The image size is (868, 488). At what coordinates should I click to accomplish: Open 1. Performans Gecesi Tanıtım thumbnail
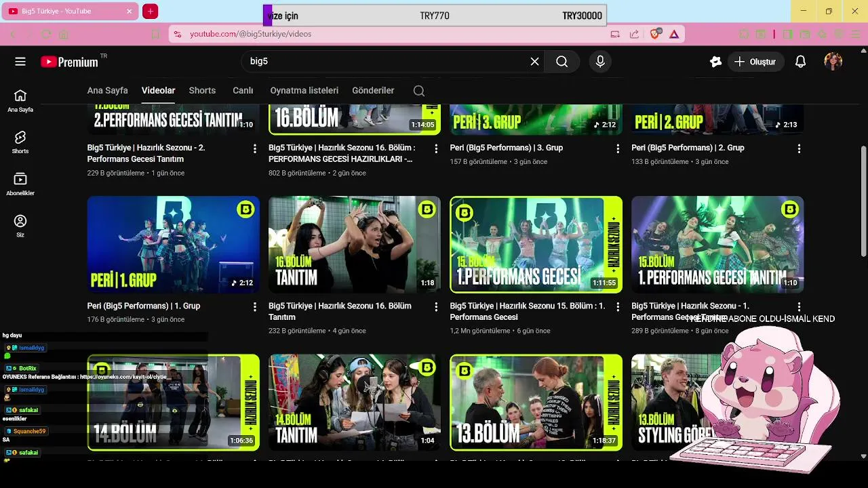[717, 245]
